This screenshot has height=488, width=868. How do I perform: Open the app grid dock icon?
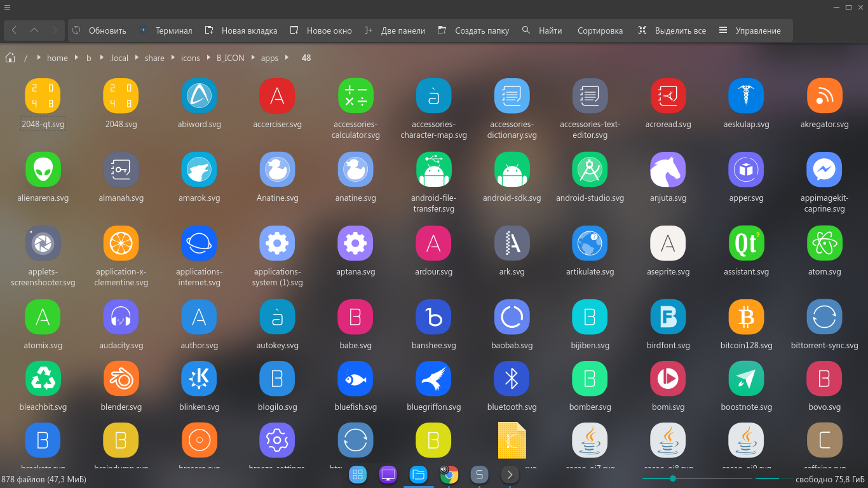(x=358, y=474)
